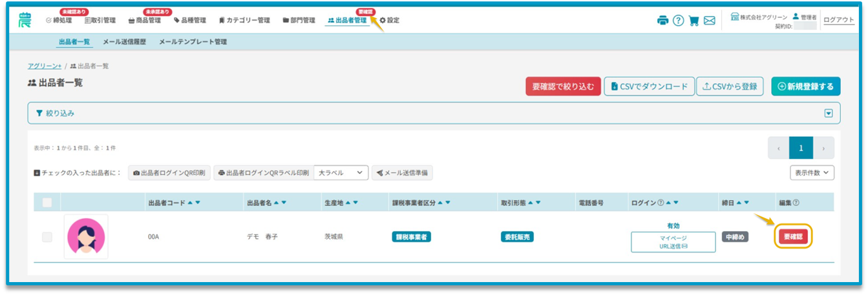Click the printer icon in header
Image resolution: width=868 pixels, height=295 pixels.
click(x=662, y=20)
